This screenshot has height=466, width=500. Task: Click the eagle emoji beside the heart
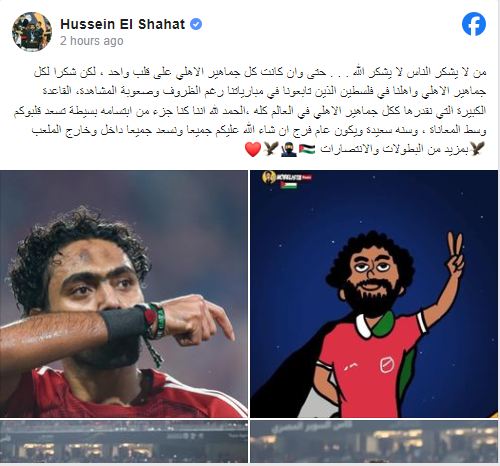tap(271, 149)
